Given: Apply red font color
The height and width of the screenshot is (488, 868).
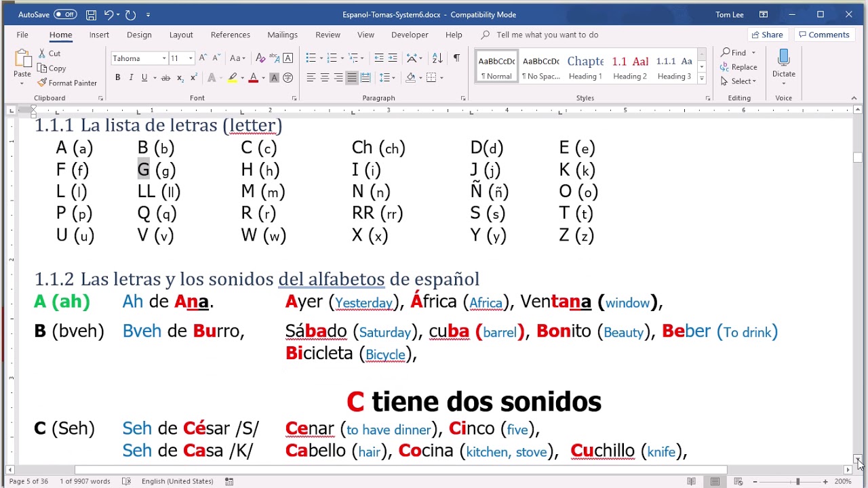Looking at the screenshot, I should pyautogui.click(x=253, y=78).
